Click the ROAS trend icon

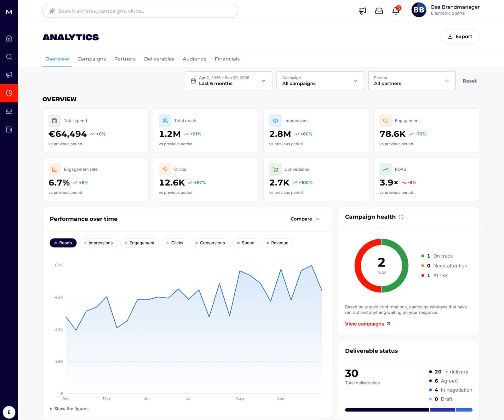tap(386, 170)
